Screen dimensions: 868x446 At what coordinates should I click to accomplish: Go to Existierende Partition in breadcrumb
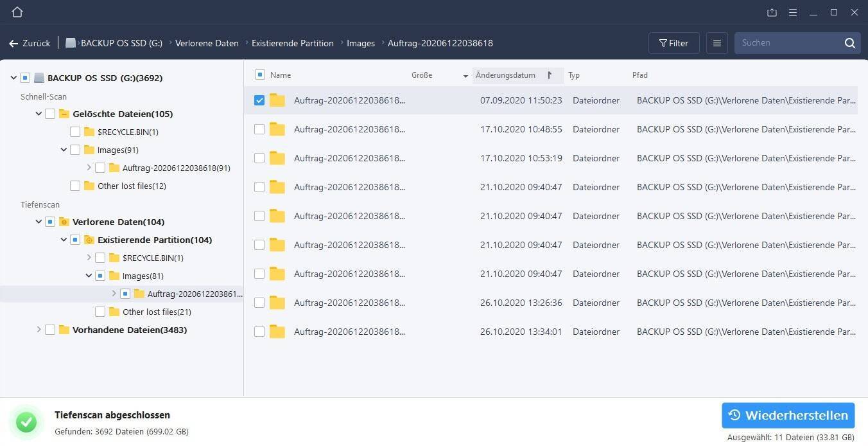pyautogui.click(x=292, y=43)
